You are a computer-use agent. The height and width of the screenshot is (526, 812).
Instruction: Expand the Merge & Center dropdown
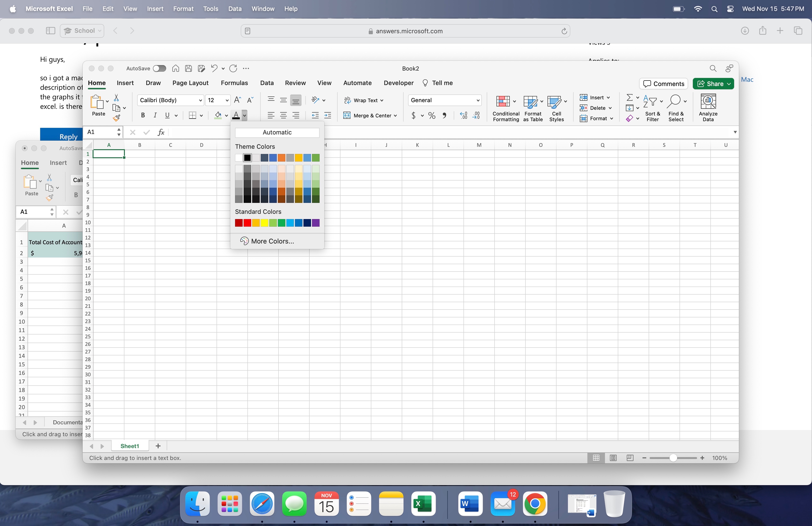pos(395,115)
